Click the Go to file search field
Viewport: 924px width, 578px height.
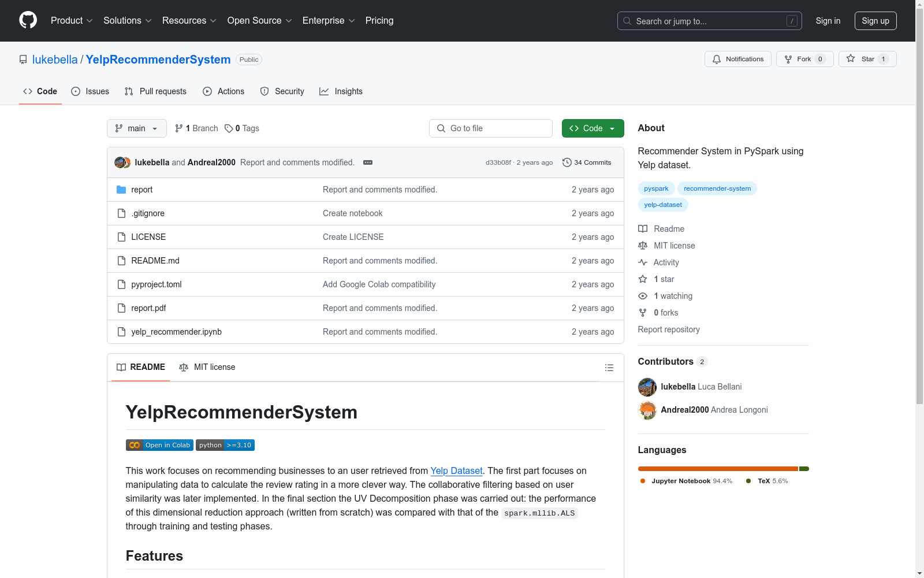(491, 128)
